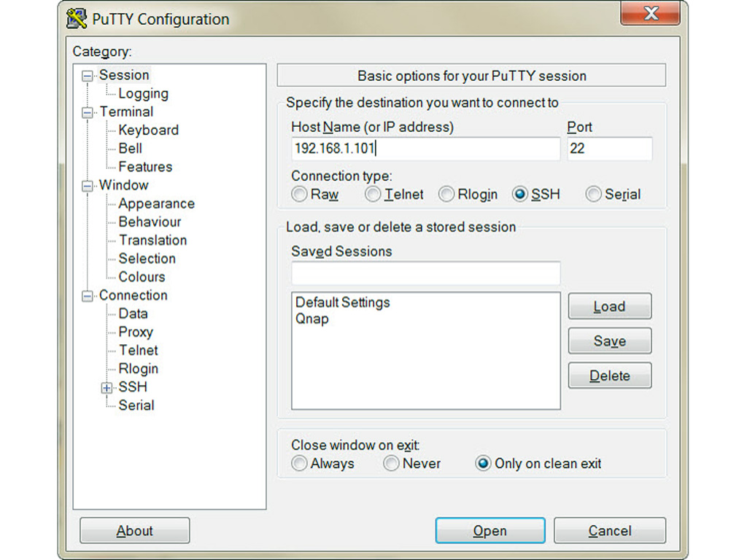Open the Behaviour settings category
Image resolution: width=747 pixels, height=560 pixels.
(150, 222)
